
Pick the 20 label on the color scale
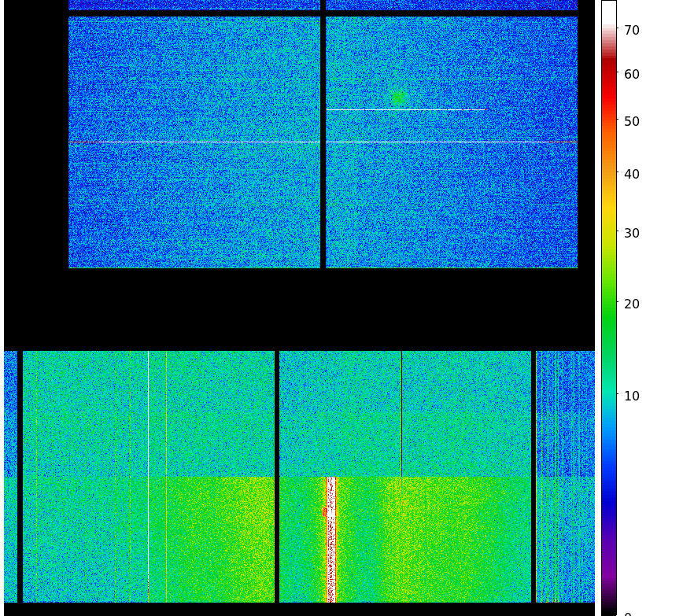click(631, 304)
